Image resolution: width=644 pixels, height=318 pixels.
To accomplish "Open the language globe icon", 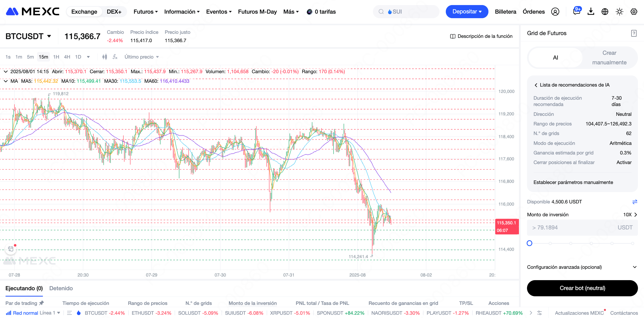I will pos(605,12).
